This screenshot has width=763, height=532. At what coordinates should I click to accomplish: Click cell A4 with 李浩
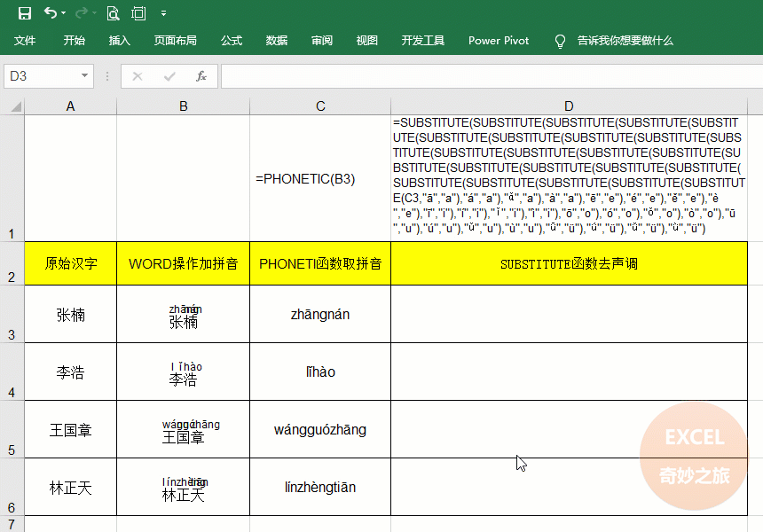point(71,372)
